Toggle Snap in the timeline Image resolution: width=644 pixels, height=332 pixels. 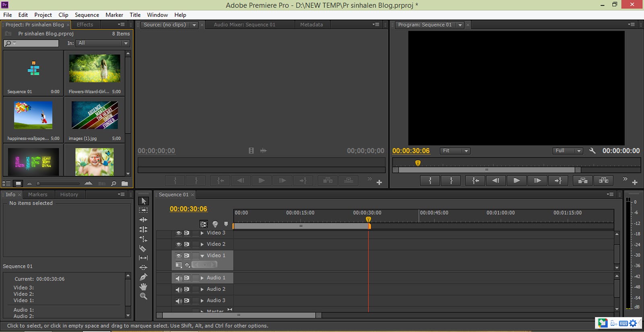(x=204, y=224)
